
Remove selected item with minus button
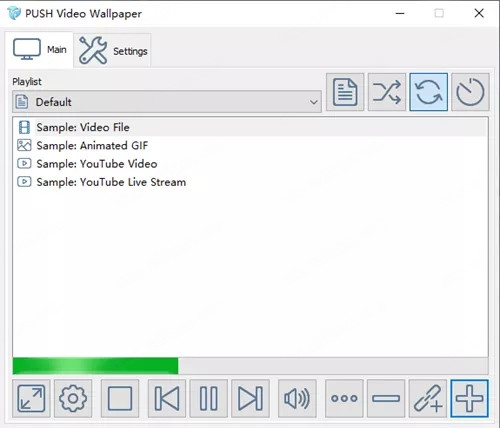click(x=386, y=398)
